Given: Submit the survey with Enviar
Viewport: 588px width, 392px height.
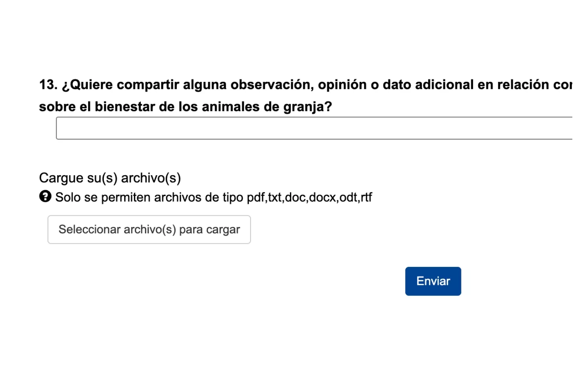Looking at the screenshot, I should pyautogui.click(x=433, y=281).
